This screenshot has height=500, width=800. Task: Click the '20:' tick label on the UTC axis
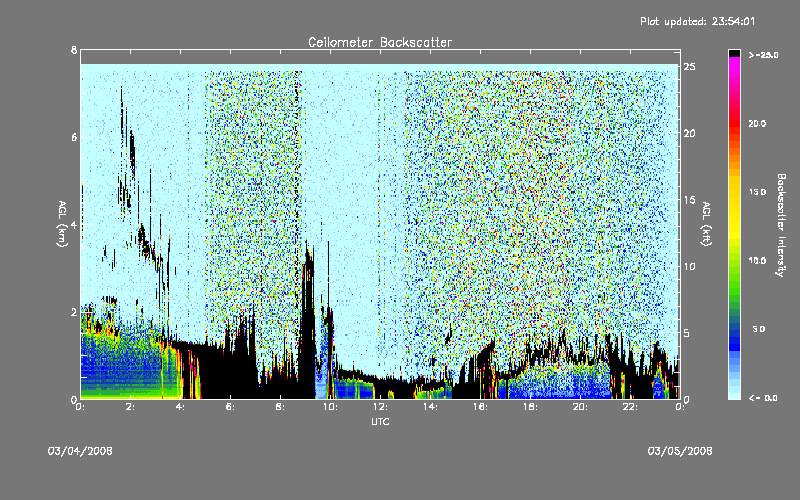(x=580, y=407)
